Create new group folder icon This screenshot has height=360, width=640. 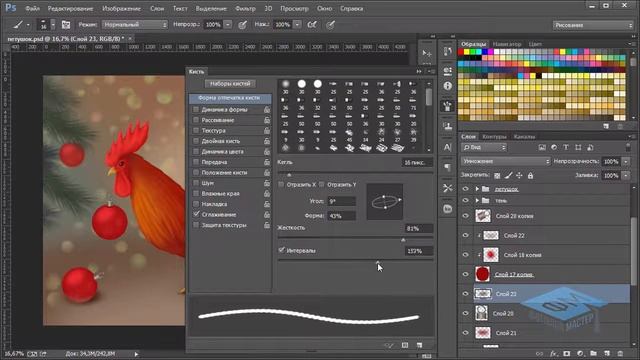pos(593,353)
